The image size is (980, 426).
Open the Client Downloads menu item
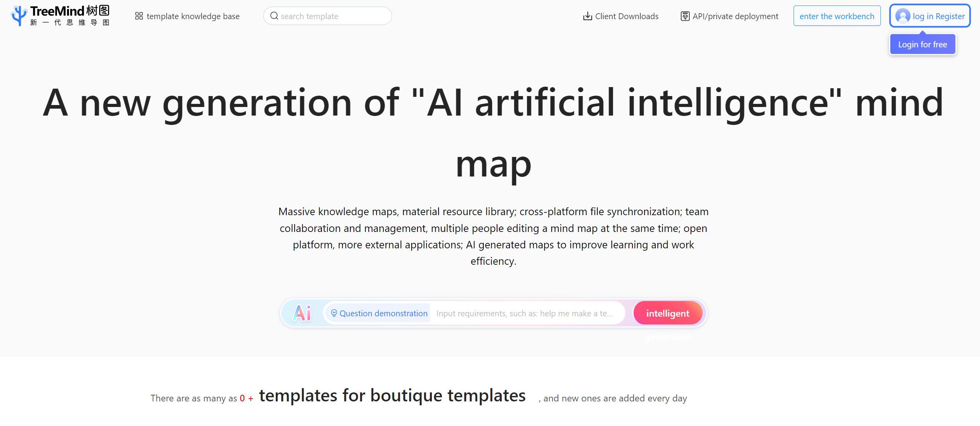621,16
